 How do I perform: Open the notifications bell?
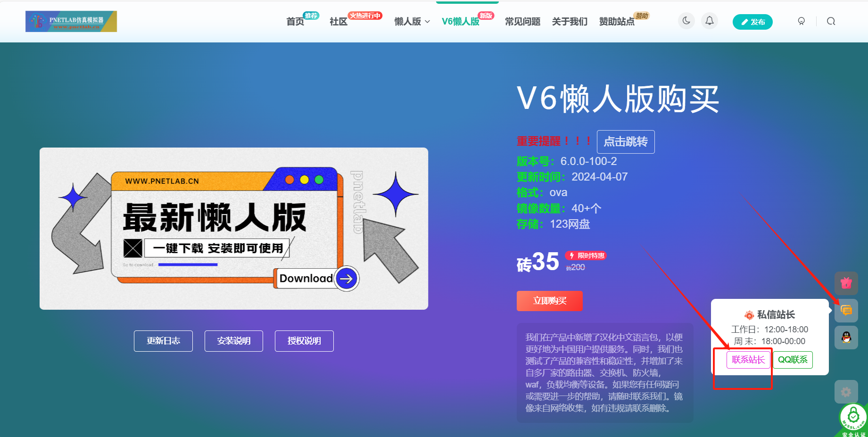coord(710,21)
